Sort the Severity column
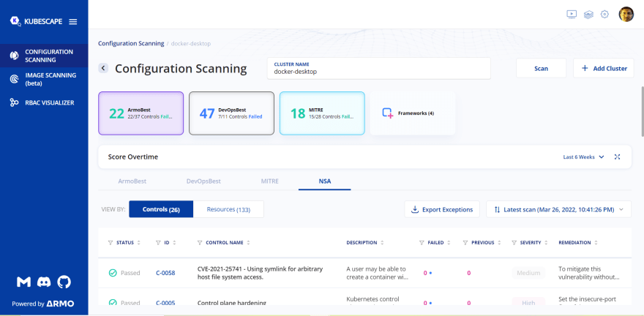Viewport: 644px width, 316px height. tap(546, 243)
